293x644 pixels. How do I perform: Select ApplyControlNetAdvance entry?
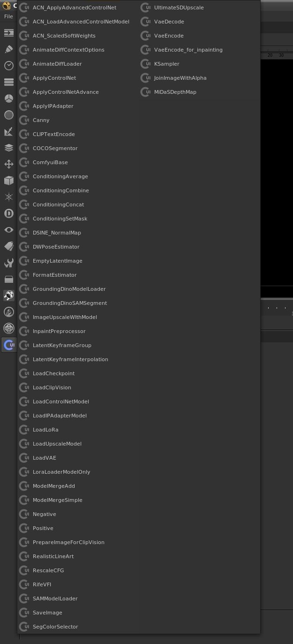click(x=66, y=92)
